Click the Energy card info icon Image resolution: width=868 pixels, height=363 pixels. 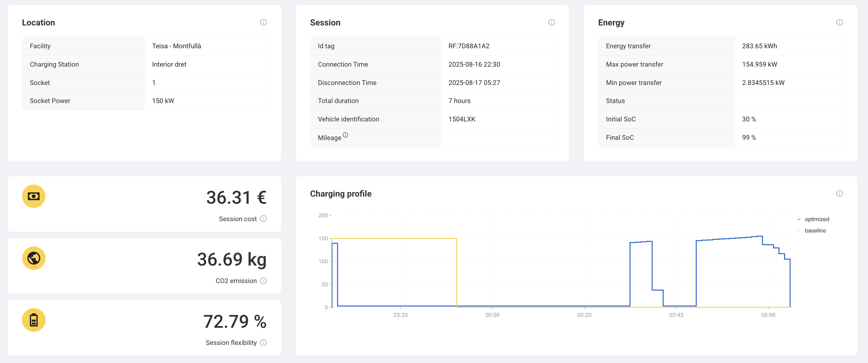839,22
